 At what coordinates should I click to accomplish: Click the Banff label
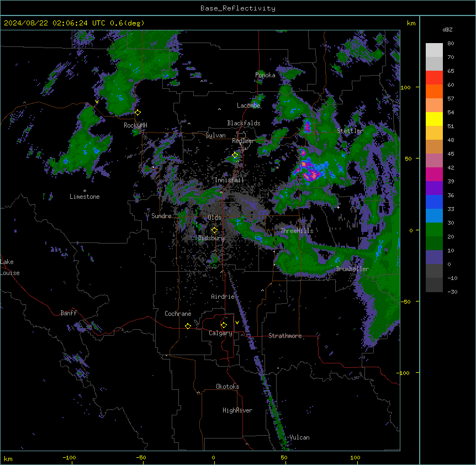tap(68, 313)
